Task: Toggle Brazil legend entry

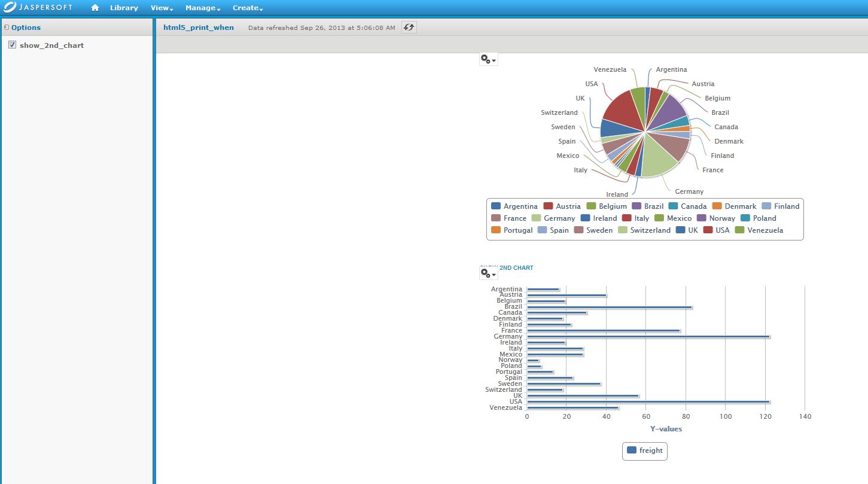Action: point(648,206)
